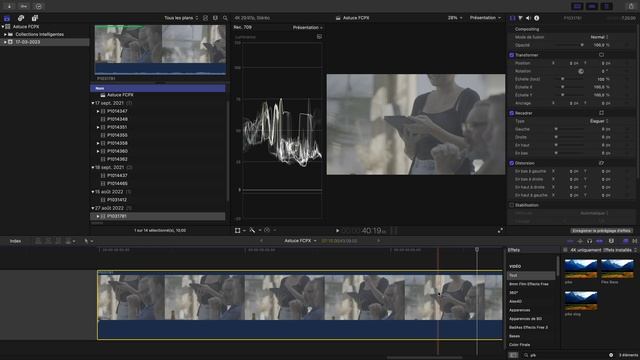Open the Astuce FCPX timeline project dropdown
Screen dimensions: 640x360
(x=300, y=241)
